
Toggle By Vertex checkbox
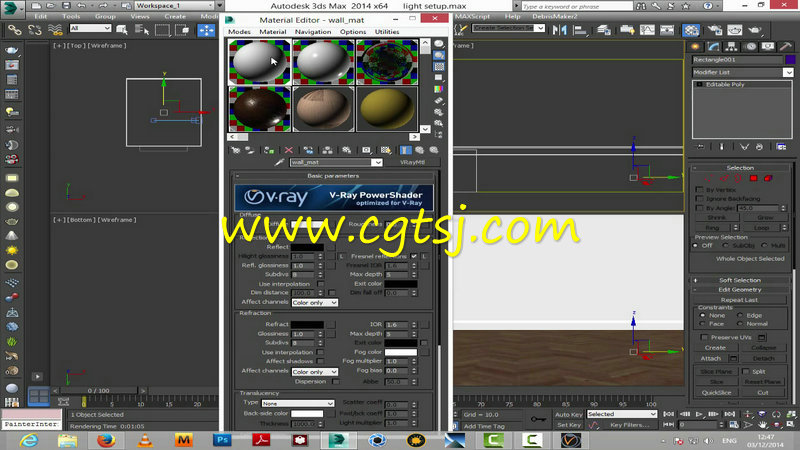point(699,190)
